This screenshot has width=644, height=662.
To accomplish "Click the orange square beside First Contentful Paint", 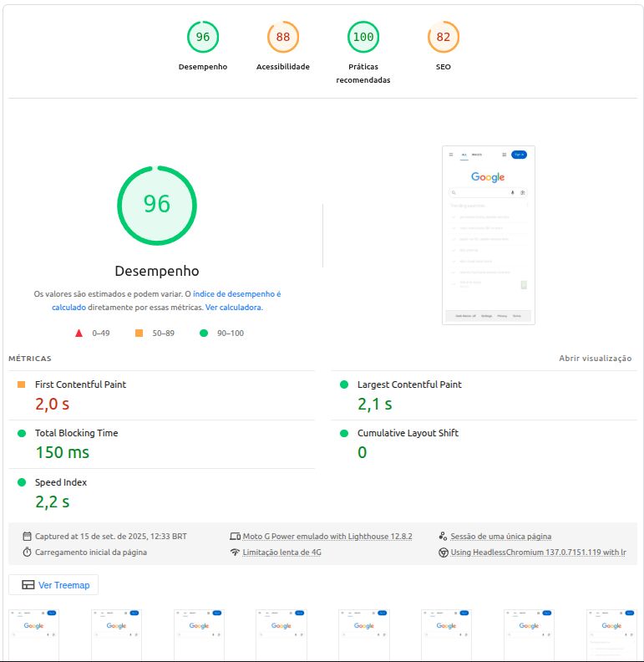I will 21,384.
